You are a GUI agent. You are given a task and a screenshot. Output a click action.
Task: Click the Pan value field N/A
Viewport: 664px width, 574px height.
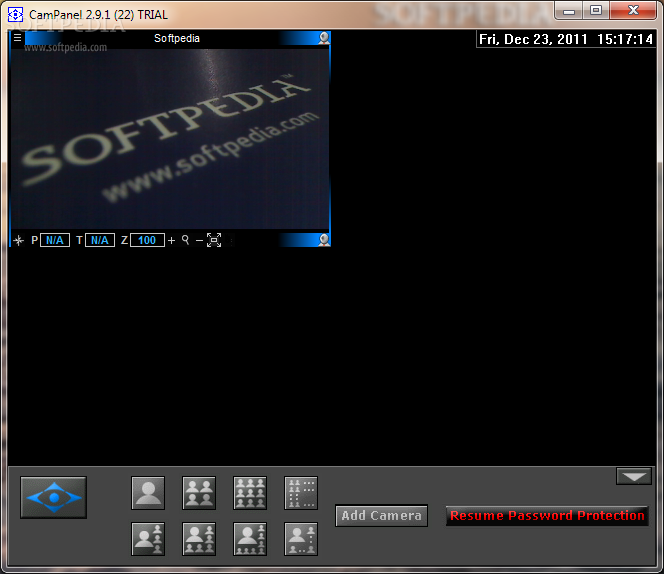55,240
